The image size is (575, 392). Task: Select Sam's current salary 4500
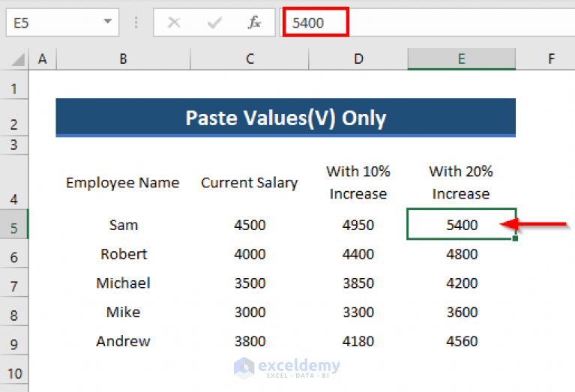[x=250, y=224]
